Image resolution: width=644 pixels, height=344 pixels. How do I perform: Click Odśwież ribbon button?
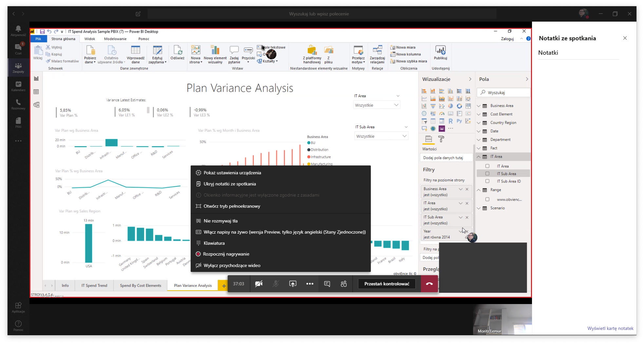(x=178, y=53)
